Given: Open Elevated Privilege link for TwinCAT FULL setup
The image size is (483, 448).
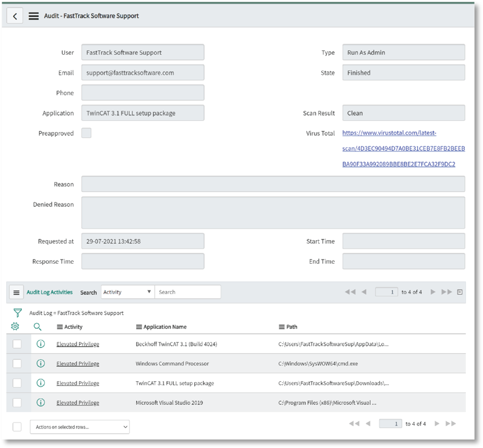Looking at the screenshot, I should click(78, 384).
